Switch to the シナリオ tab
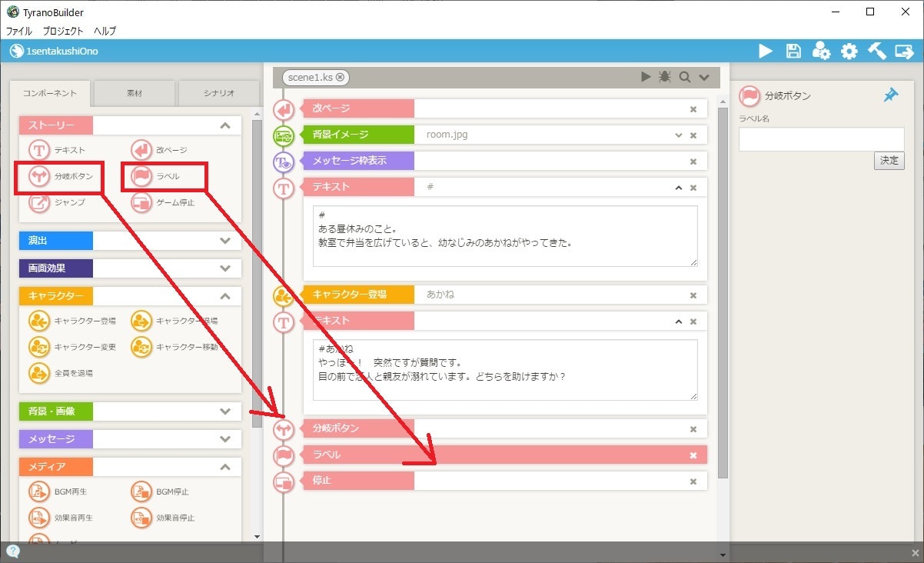 [x=219, y=93]
